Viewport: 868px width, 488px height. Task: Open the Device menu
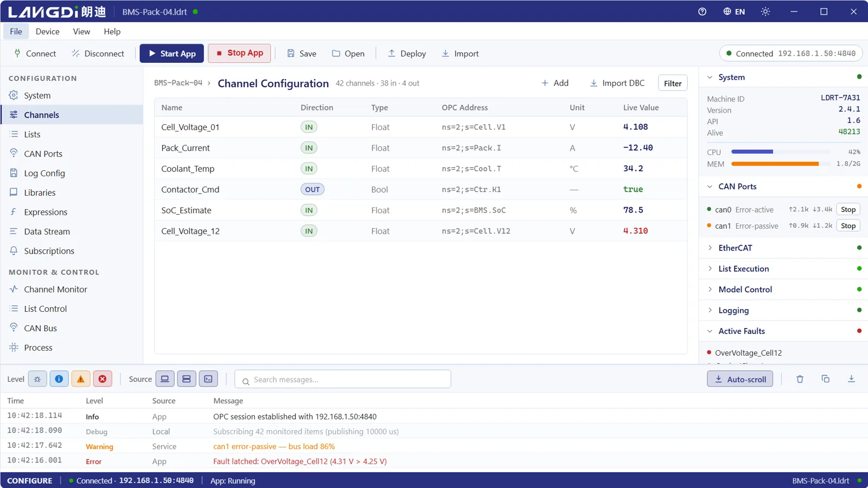(x=47, y=31)
